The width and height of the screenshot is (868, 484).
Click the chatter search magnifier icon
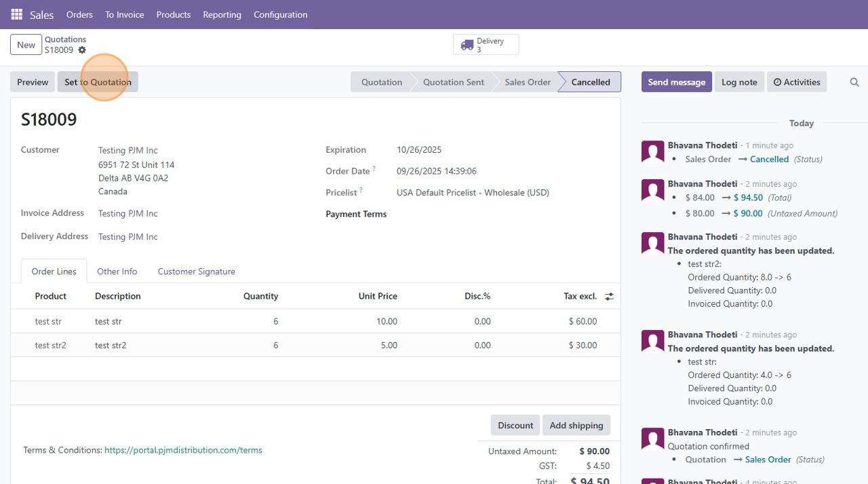[x=854, y=82]
